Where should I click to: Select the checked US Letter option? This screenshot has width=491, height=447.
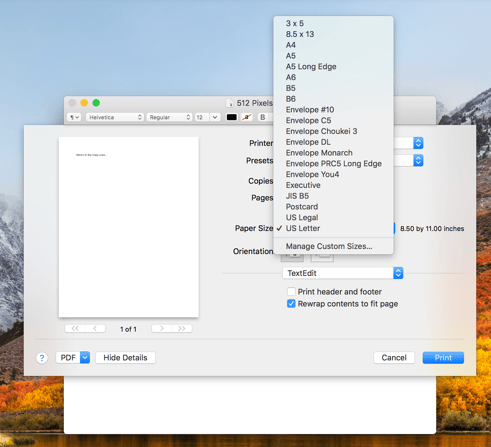[x=333, y=228]
